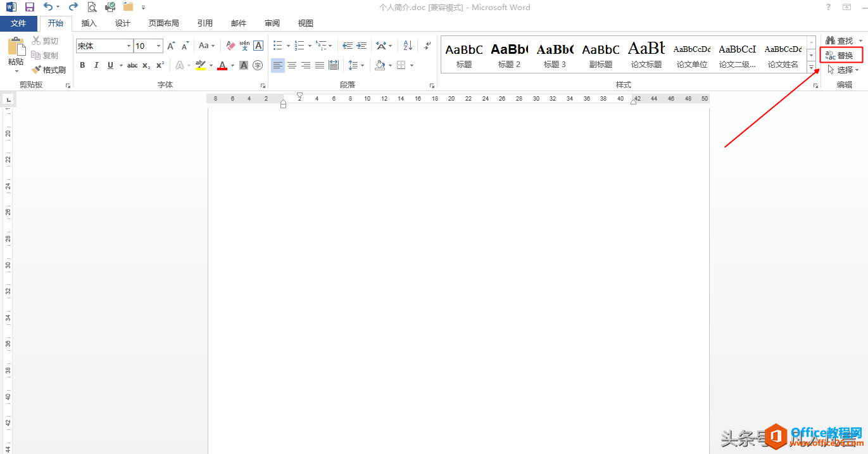Image resolution: width=868 pixels, height=454 pixels.
Task: Click the Format Painter (格式刷) button
Action: pyautogui.click(x=49, y=70)
